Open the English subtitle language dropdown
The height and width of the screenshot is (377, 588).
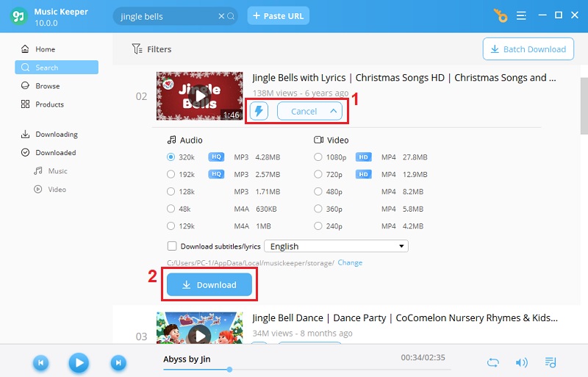tap(335, 247)
